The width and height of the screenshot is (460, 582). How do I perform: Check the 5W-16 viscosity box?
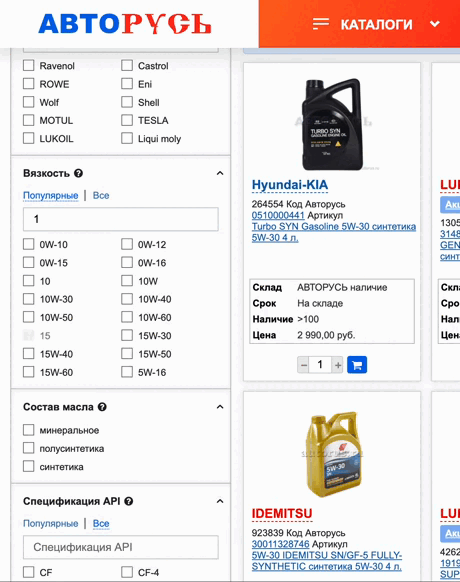pyautogui.click(x=127, y=372)
